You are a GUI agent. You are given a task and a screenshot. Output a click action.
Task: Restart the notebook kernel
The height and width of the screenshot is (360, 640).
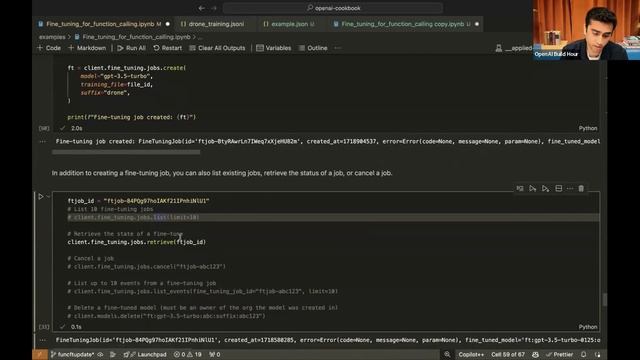click(x=168, y=48)
